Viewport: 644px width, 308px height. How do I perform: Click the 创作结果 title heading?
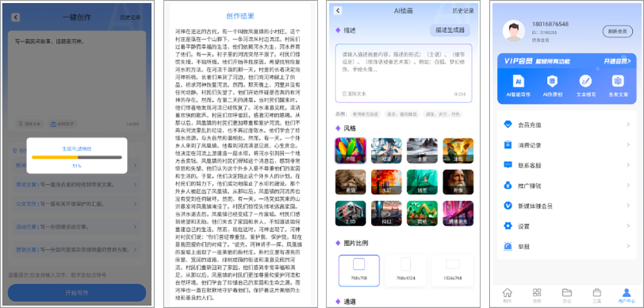pyautogui.click(x=240, y=16)
